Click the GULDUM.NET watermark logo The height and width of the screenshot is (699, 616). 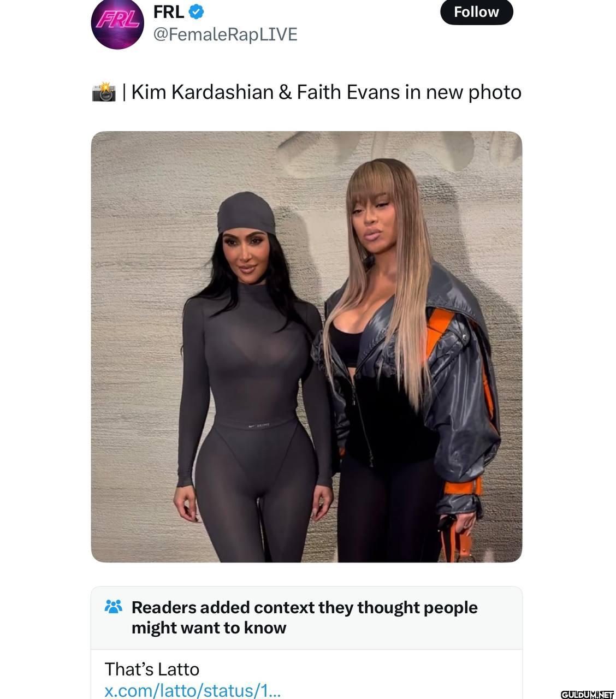587,694
